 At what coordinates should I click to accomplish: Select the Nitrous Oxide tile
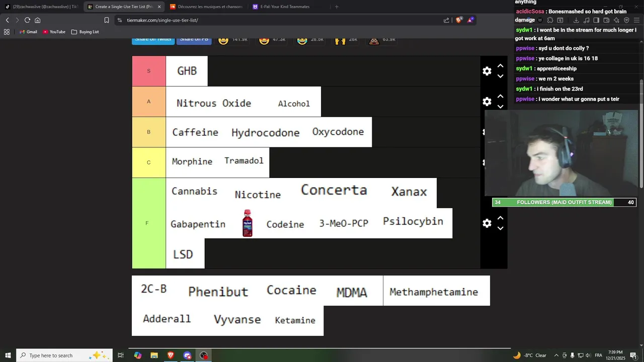(x=213, y=102)
